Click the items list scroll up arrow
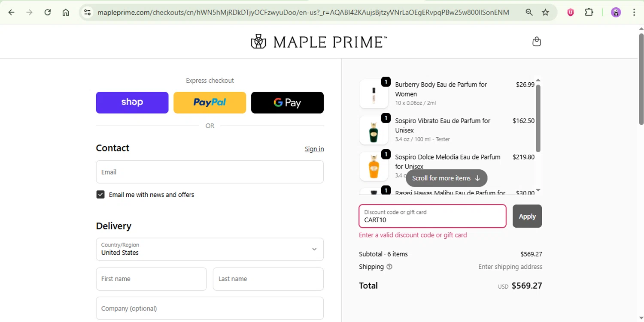This screenshot has height=322, width=644. [538, 81]
